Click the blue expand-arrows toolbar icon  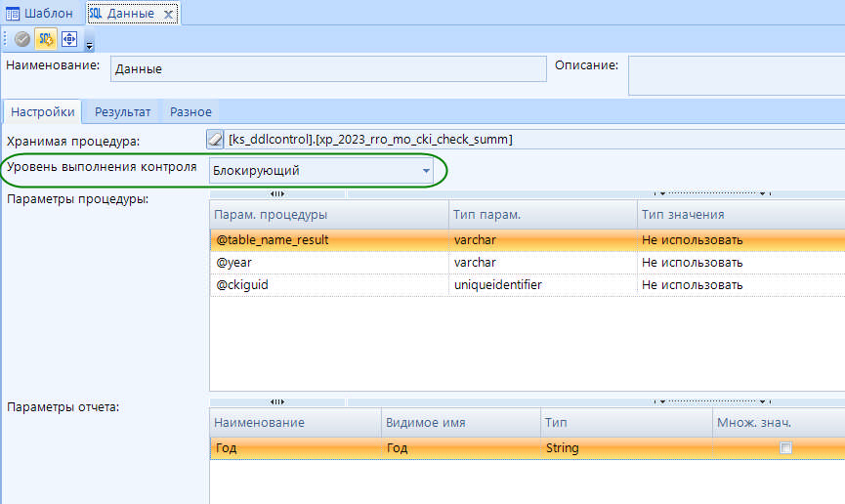(69, 39)
